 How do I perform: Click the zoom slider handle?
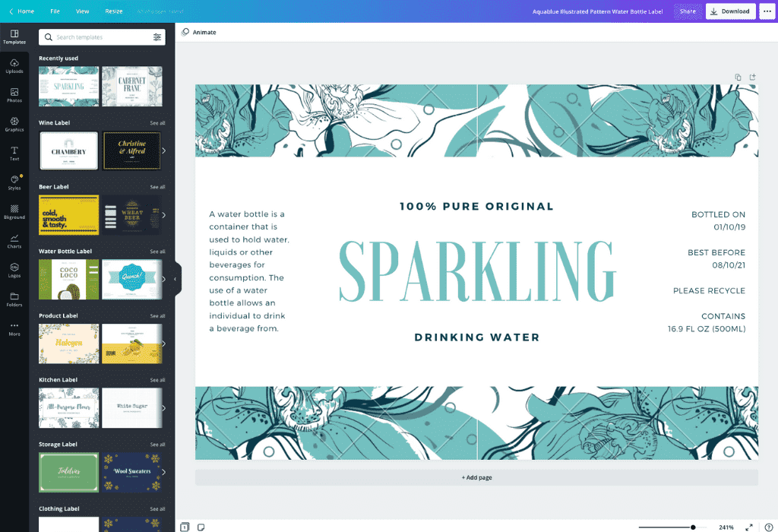pyautogui.click(x=693, y=527)
